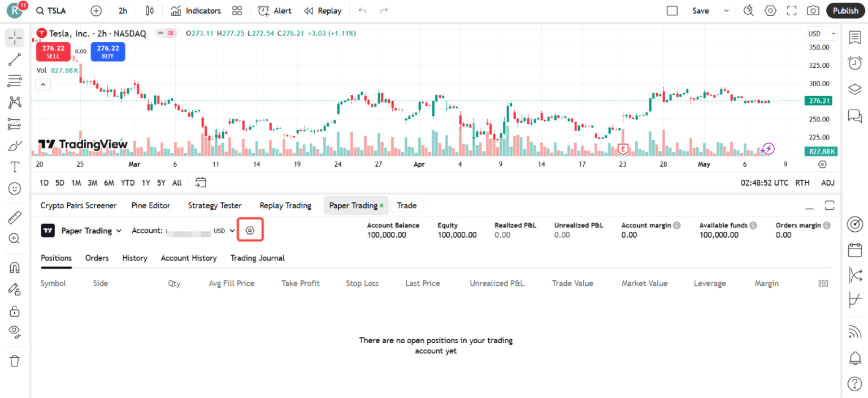Open the Text tool
The width and height of the screenshot is (868, 398).
pos(14,167)
